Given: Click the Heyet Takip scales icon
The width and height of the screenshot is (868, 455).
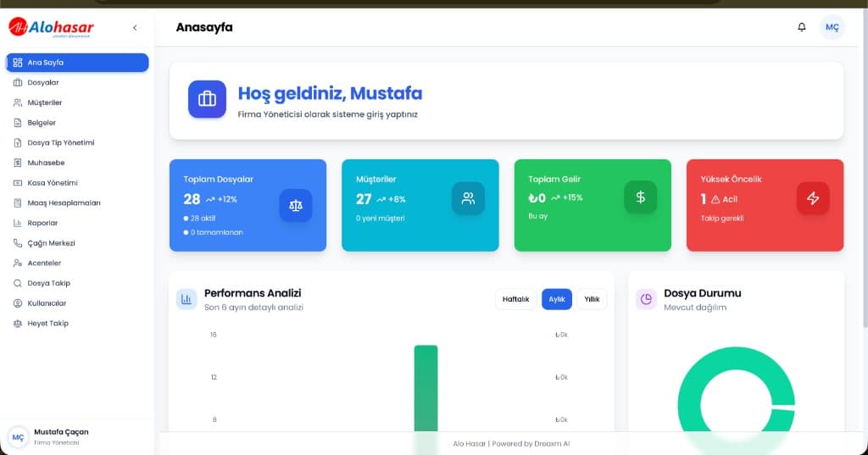Looking at the screenshot, I should 18,324.
